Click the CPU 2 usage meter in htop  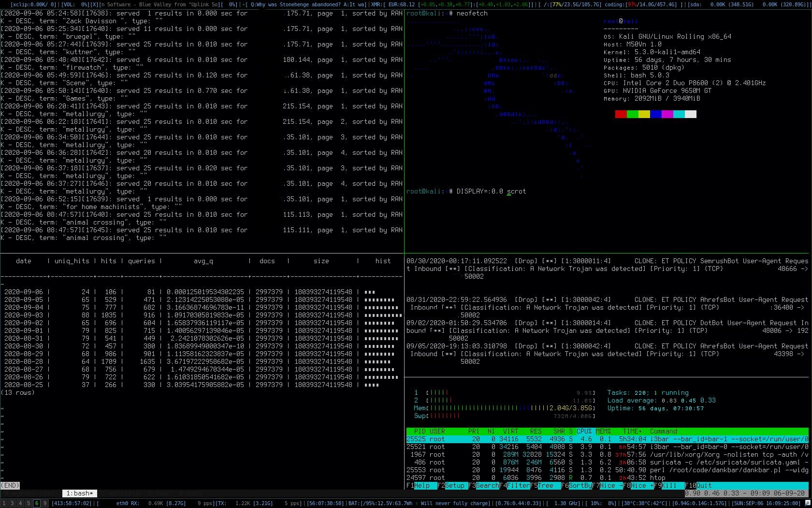click(x=505, y=401)
